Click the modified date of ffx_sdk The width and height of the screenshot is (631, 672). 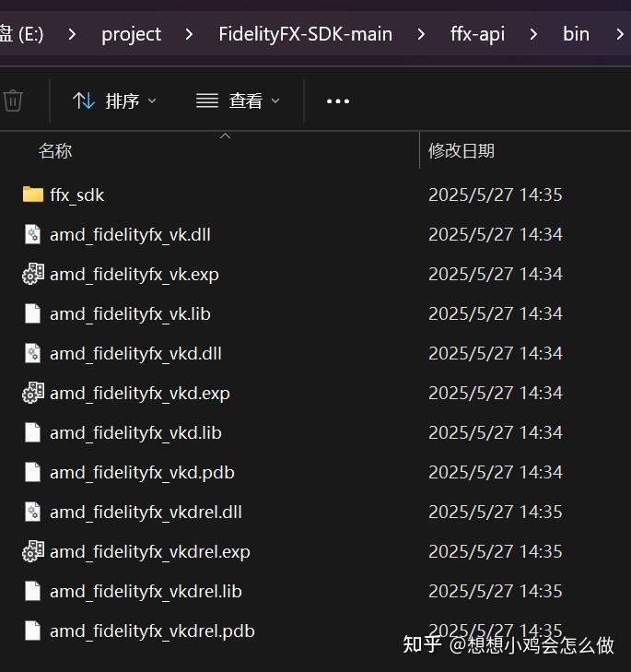(x=496, y=195)
